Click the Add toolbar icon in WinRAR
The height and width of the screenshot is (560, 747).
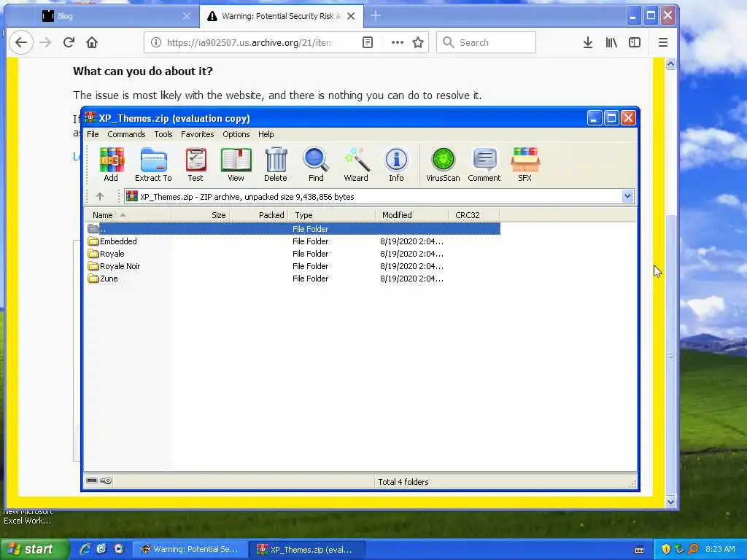coord(111,164)
